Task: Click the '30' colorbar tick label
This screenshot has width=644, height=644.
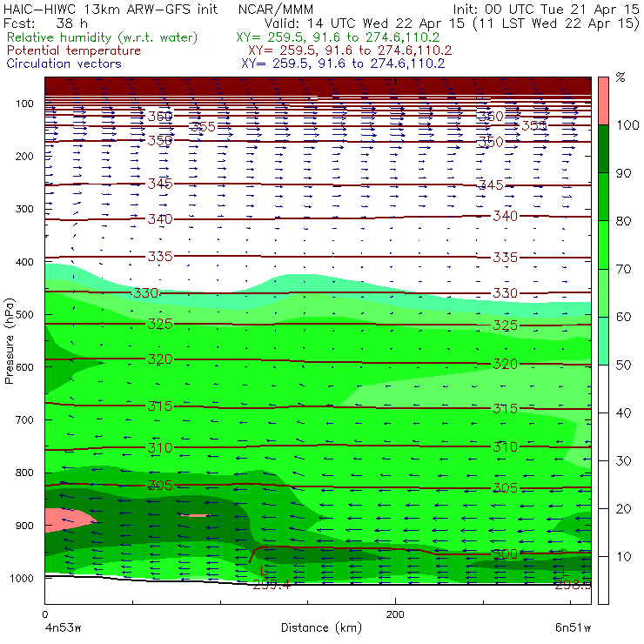Action: click(x=623, y=461)
